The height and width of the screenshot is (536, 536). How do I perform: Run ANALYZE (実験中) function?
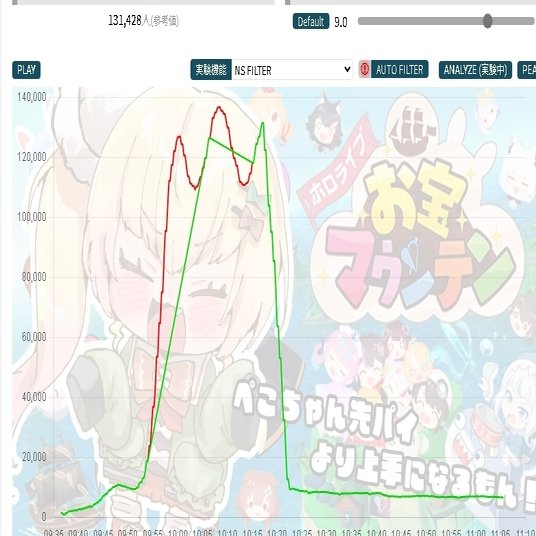coord(475,70)
